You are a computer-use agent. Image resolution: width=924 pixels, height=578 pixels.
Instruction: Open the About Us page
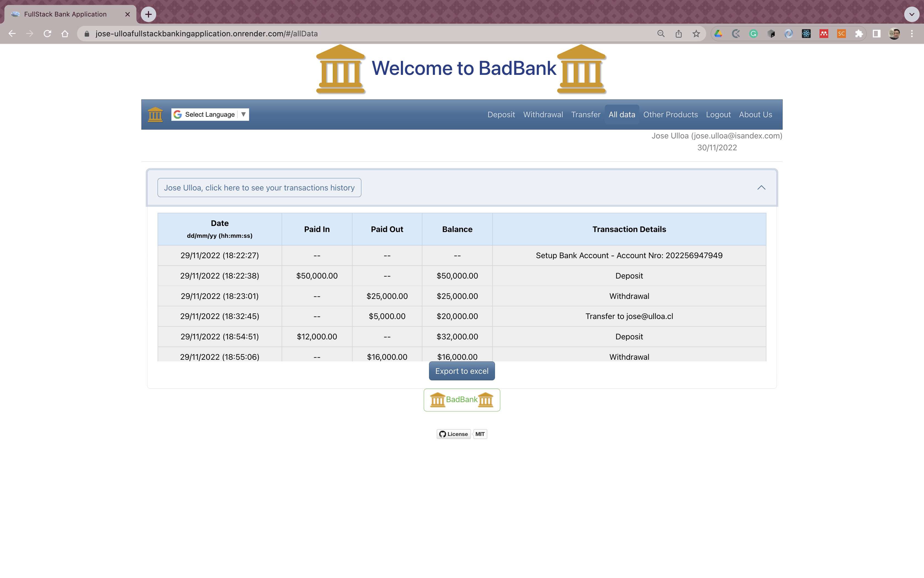tap(755, 114)
